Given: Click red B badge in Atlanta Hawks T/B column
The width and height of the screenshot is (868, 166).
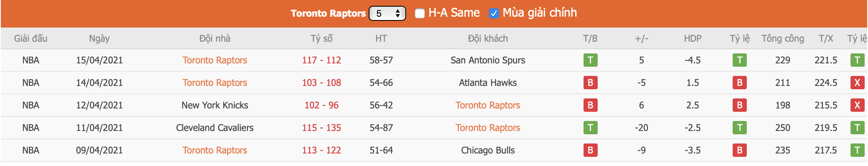Looking at the screenshot, I should 590,83.
